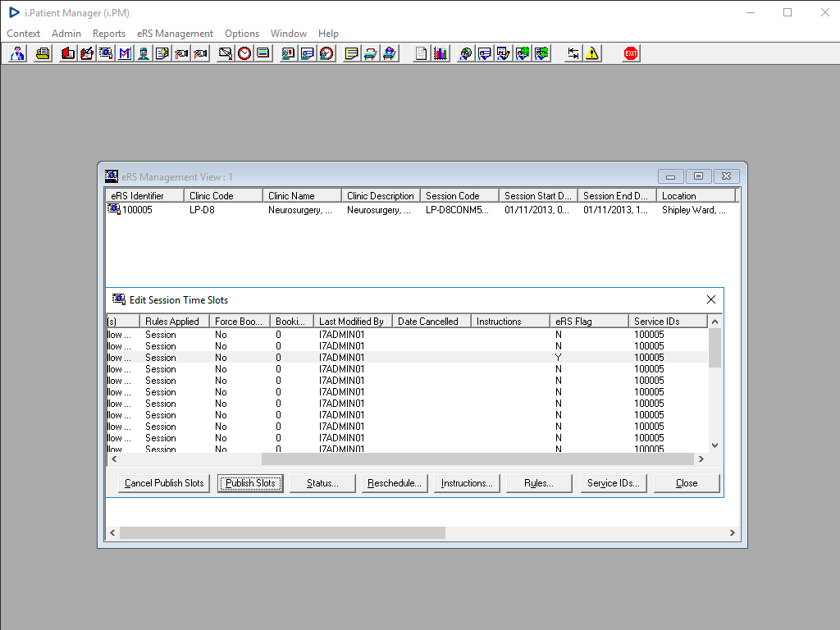Click the opposing black arrows toolbar icon

(x=573, y=53)
